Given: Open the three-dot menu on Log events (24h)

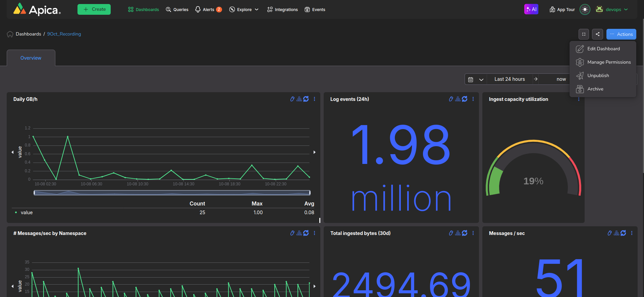Looking at the screenshot, I should pyautogui.click(x=473, y=99).
